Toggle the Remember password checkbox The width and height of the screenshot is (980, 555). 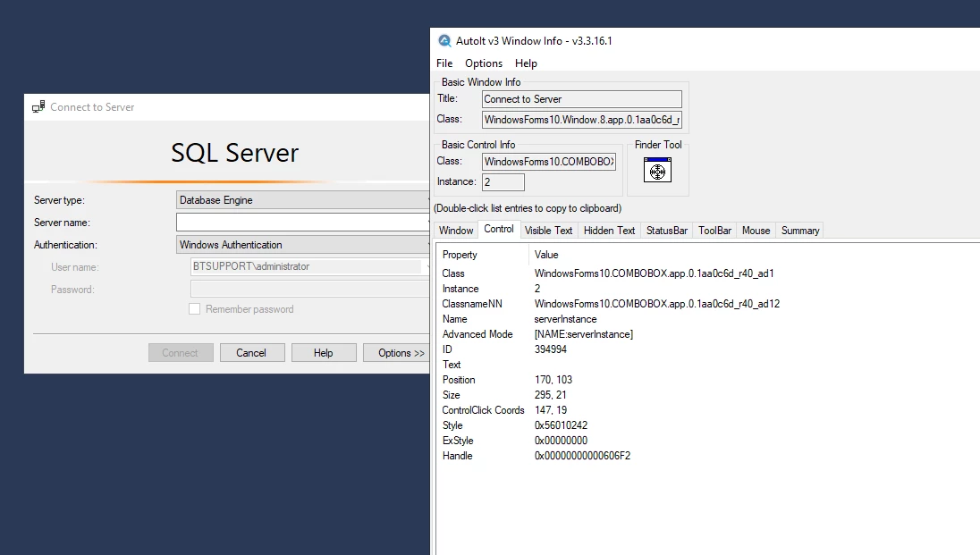194,308
